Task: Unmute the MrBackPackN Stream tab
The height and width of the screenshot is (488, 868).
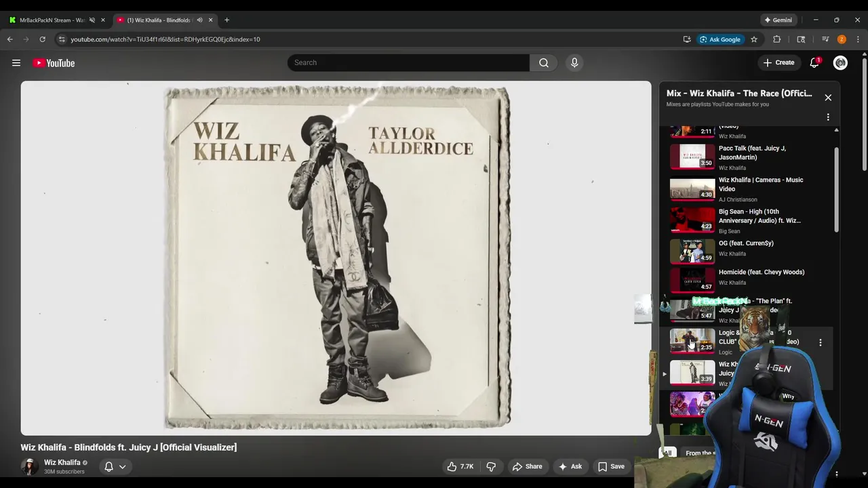Action: coord(92,20)
